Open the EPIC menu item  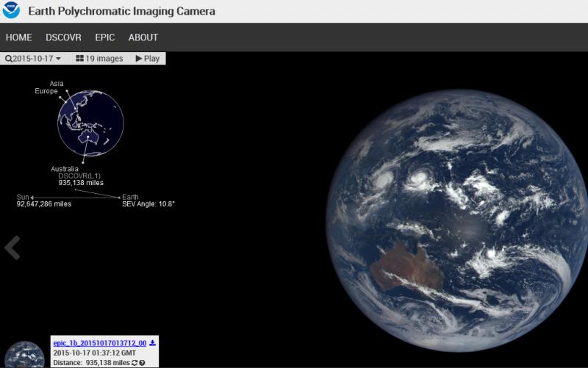point(104,37)
